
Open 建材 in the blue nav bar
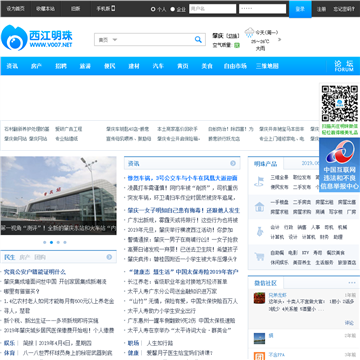pos(134,66)
